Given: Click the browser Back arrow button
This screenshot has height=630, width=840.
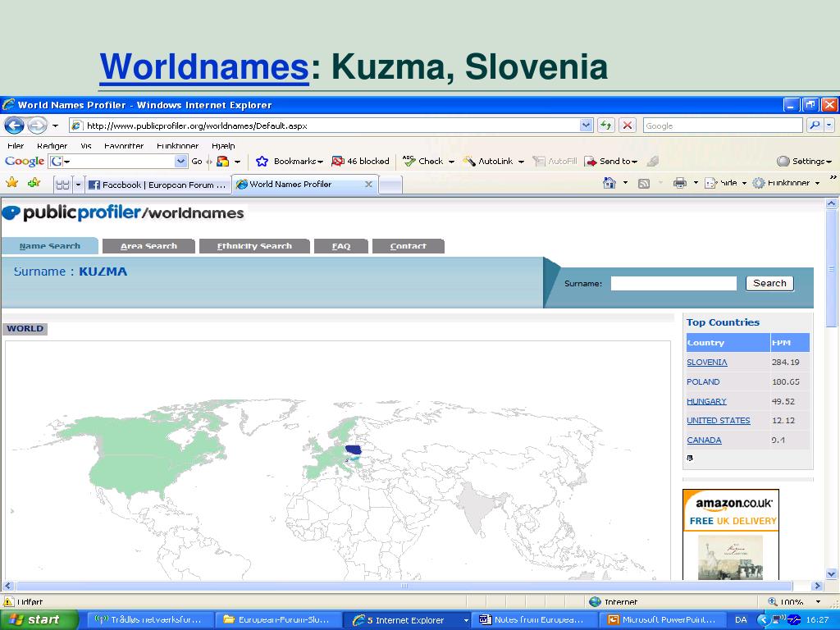Looking at the screenshot, I should point(14,126).
